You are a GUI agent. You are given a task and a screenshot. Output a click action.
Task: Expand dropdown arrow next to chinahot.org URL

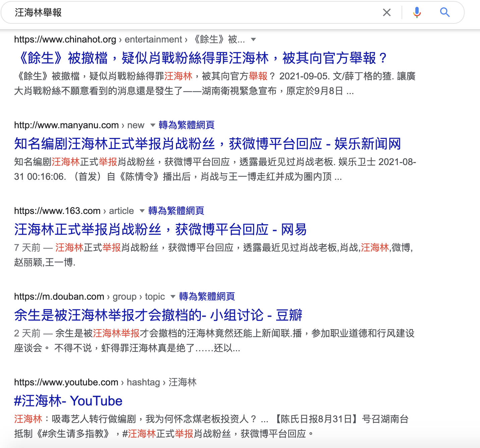click(253, 40)
